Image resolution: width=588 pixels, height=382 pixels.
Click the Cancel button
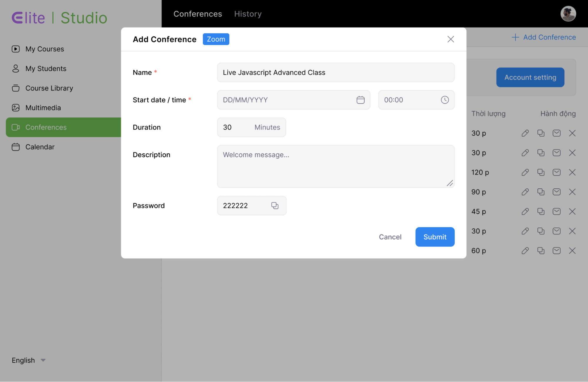click(390, 237)
